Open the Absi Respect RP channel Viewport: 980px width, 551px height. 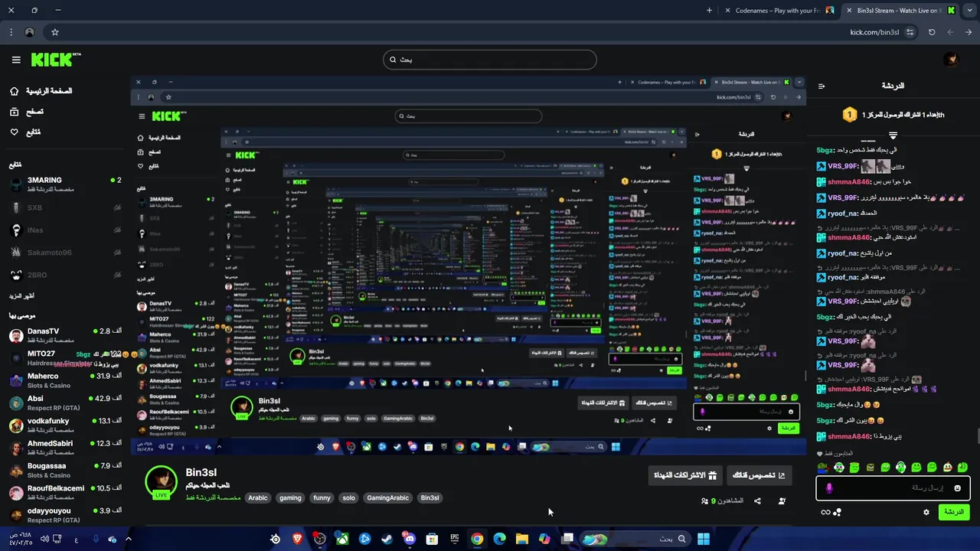coord(65,403)
